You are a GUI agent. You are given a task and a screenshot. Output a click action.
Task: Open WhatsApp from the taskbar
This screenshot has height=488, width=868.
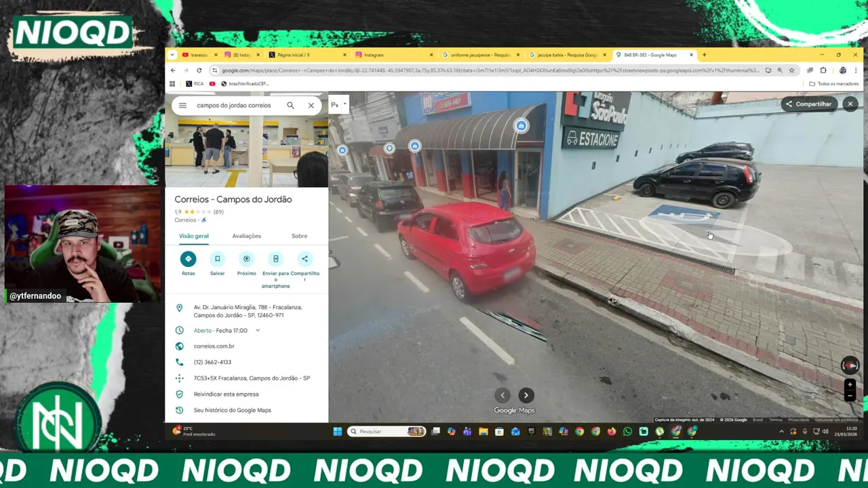(627, 432)
